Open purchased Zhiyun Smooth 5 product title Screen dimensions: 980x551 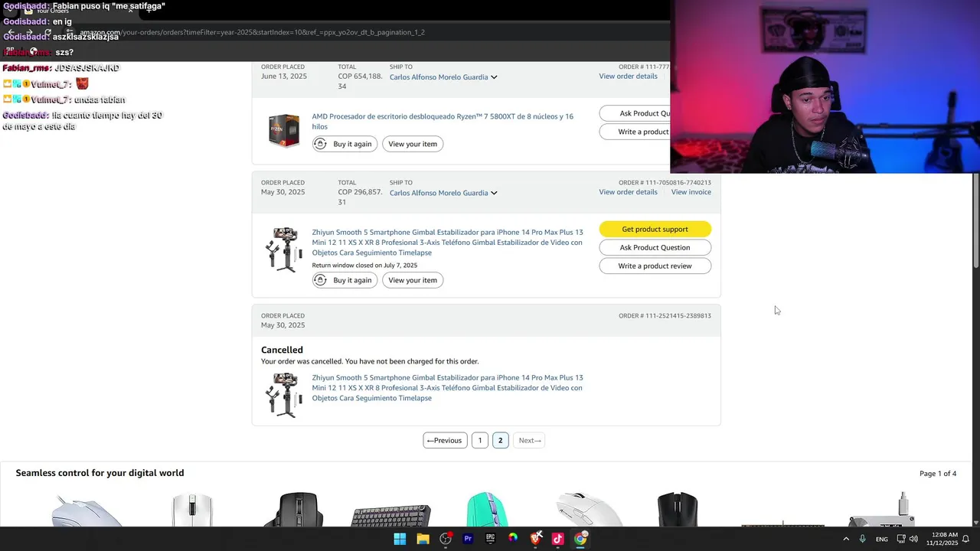pos(447,243)
